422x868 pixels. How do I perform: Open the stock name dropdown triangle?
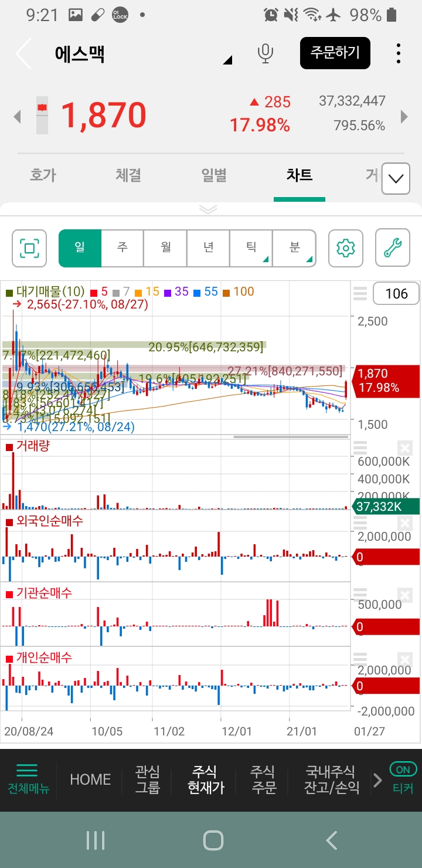(x=228, y=60)
